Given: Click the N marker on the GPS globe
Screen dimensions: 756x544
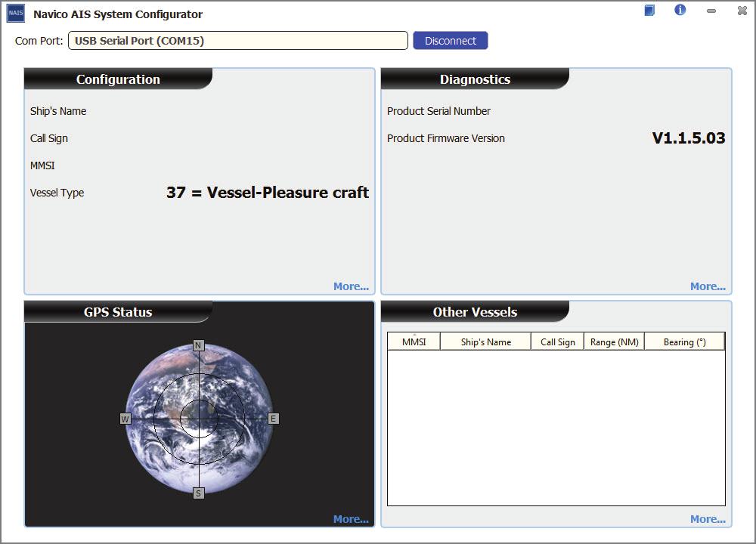Looking at the screenshot, I should pyautogui.click(x=198, y=345).
